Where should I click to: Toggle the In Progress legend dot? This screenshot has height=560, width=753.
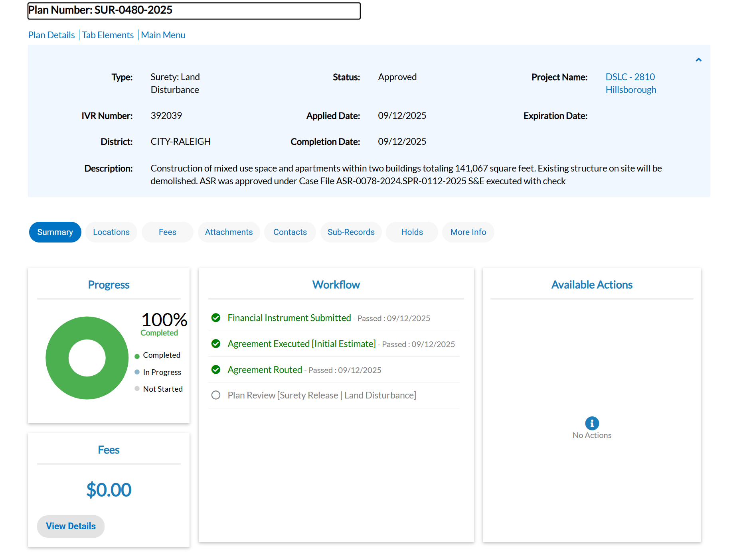pyautogui.click(x=137, y=372)
